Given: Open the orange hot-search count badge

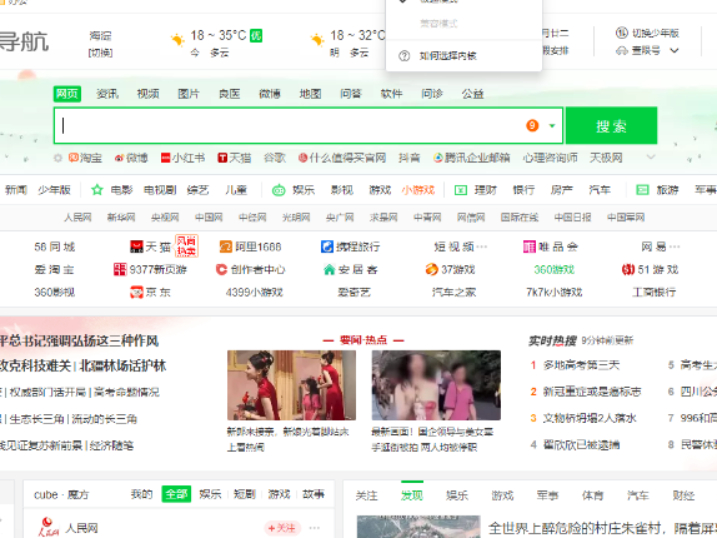Looking at the screenshot, I should pyautogui.click(x=532, y=125).
